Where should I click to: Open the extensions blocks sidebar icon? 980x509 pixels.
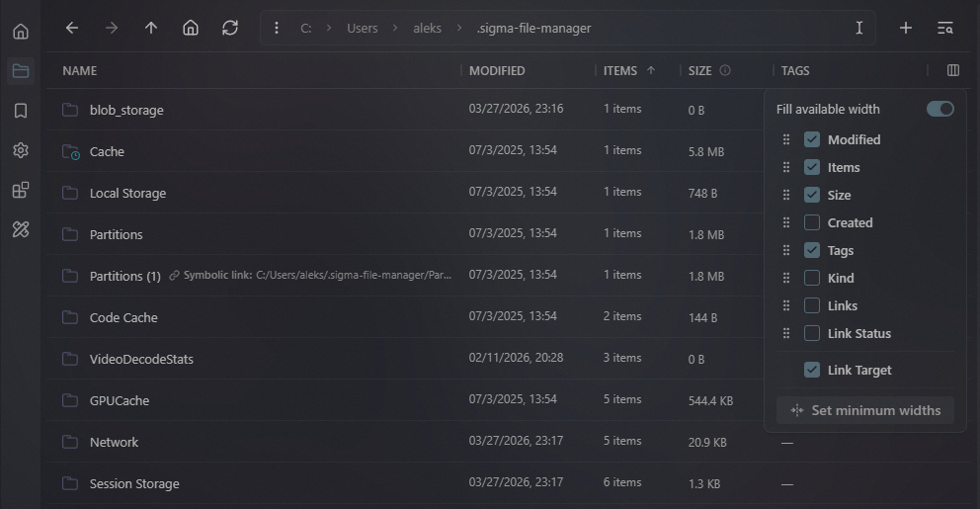click(x=21, y=190)
